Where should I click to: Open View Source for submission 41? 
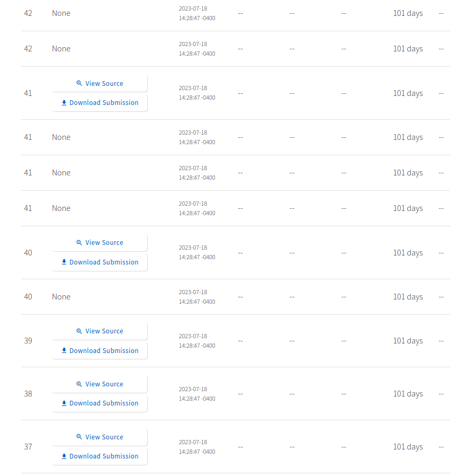click(x=100, y=83)
